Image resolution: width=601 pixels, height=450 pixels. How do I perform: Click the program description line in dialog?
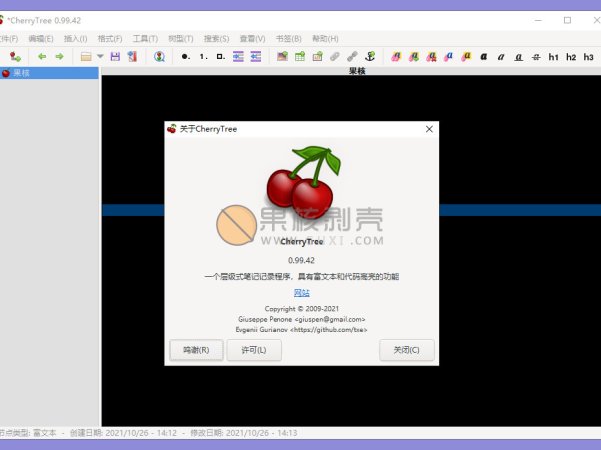(302, 276)
